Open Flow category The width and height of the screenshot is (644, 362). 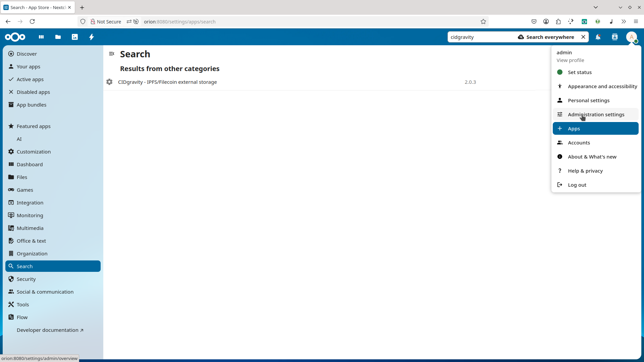click(53, 317)
